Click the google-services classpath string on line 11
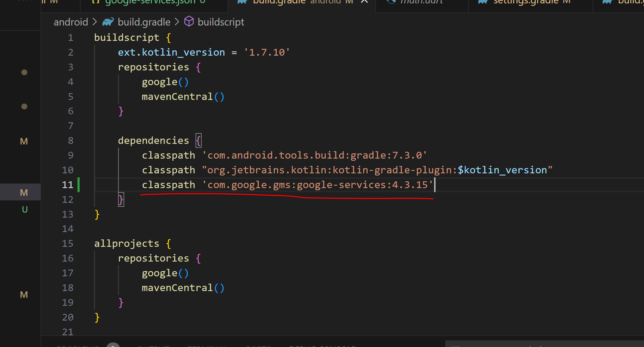The height and width of the screenshot is (347, 644). click(318, 185)
